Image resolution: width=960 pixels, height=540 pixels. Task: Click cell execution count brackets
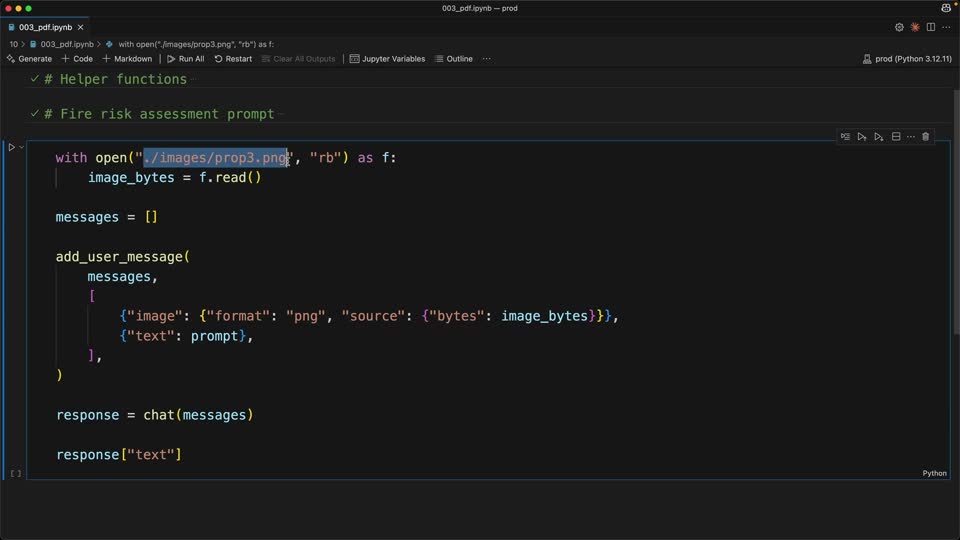click(16, 473)
